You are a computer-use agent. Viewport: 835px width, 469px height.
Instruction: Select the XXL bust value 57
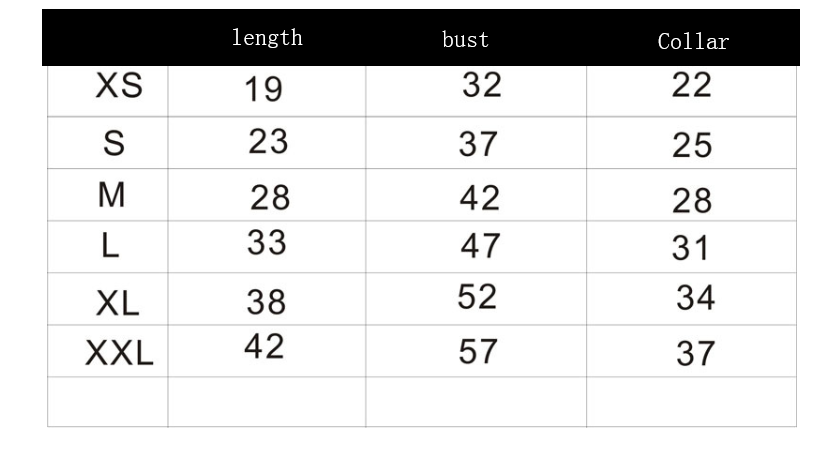pyautogui.click(x=479, y=351)
